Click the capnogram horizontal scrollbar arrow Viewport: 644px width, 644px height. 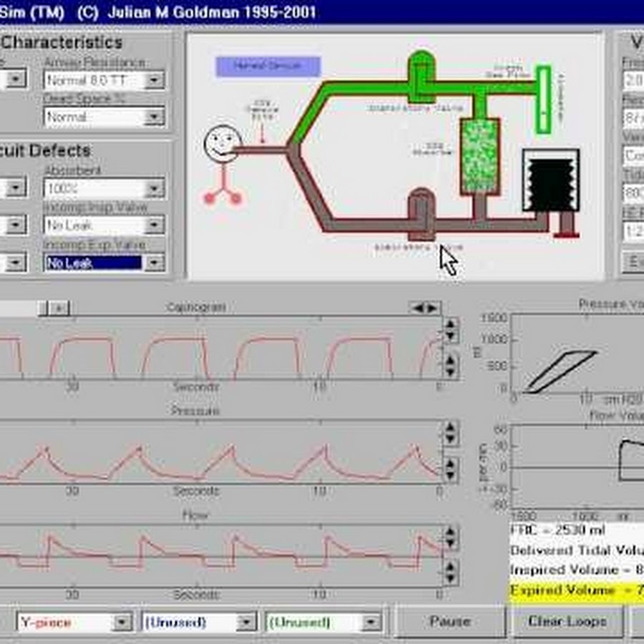click(x=59, y=308)
